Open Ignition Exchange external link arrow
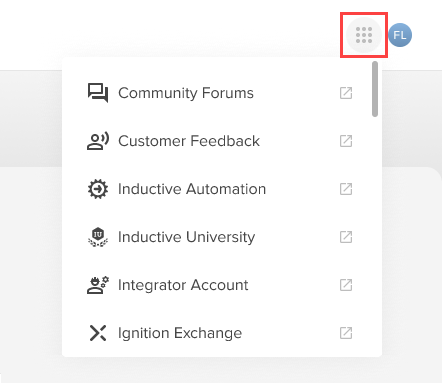The height and width of the screenshot is (383, 442). [346, 333]
